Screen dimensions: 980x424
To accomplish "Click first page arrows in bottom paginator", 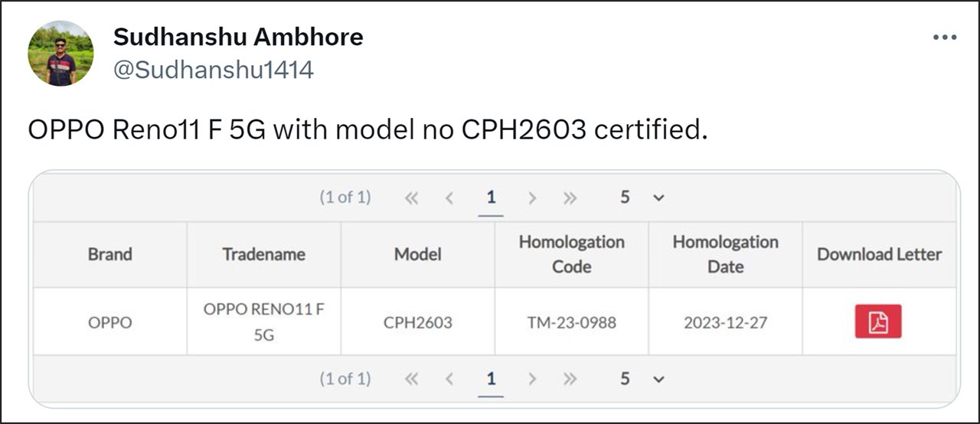I will (x=412, y=379).
